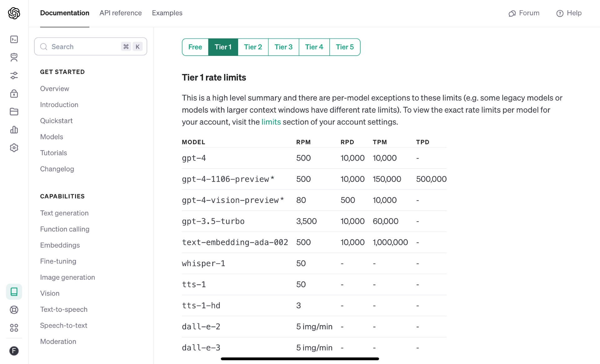Click the TPM column header

380,142
